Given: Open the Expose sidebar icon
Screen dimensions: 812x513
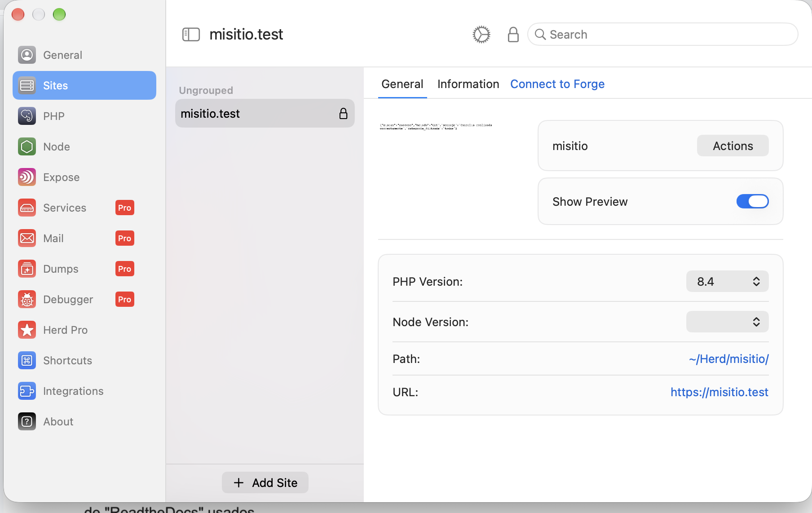Looking at the screenshot, I should click(27, 177).
